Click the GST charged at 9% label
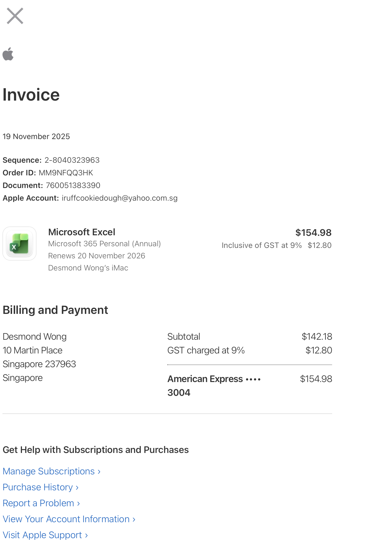This screenshot has width=392, height=542. click(206, 350)
